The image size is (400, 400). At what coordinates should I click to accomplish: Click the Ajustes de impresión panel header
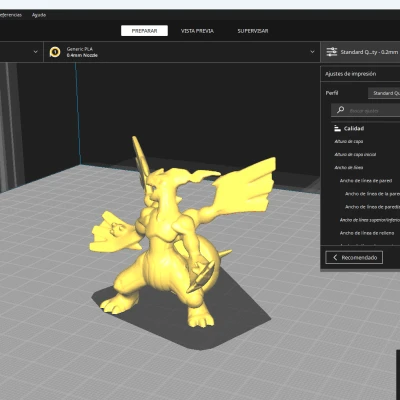point(351,74)
